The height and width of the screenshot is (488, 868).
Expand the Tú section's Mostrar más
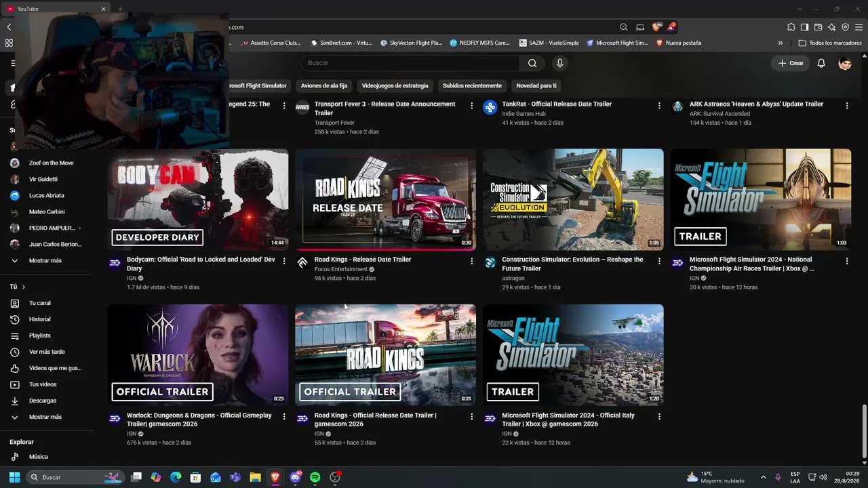pos(47,417)
